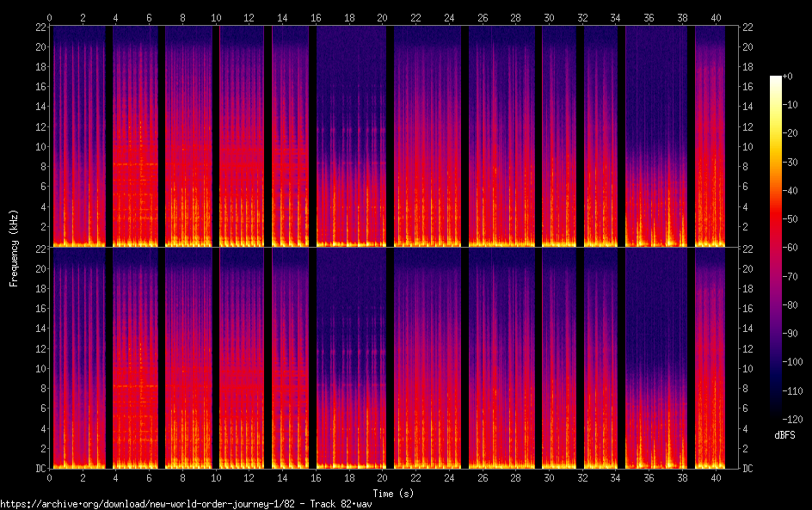Click the "22" frequency label at the top-right corner

(x=747, y=27)
